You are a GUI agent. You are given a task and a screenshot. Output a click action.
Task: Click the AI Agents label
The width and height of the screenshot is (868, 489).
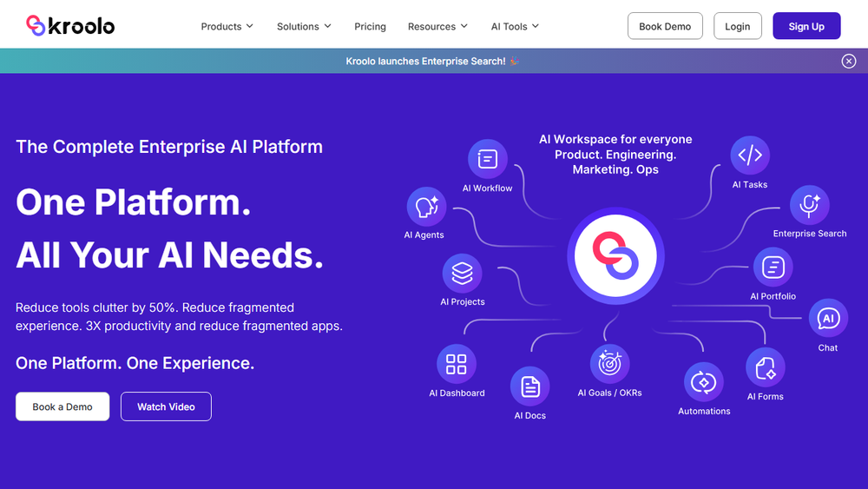tap(424, 235)
